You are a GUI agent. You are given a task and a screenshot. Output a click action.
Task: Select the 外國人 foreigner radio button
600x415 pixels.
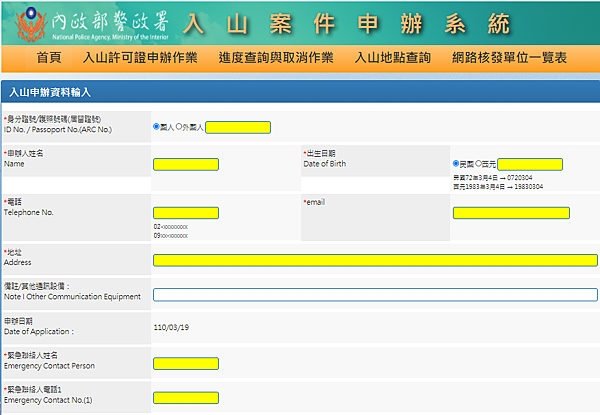tap(179, 127)
